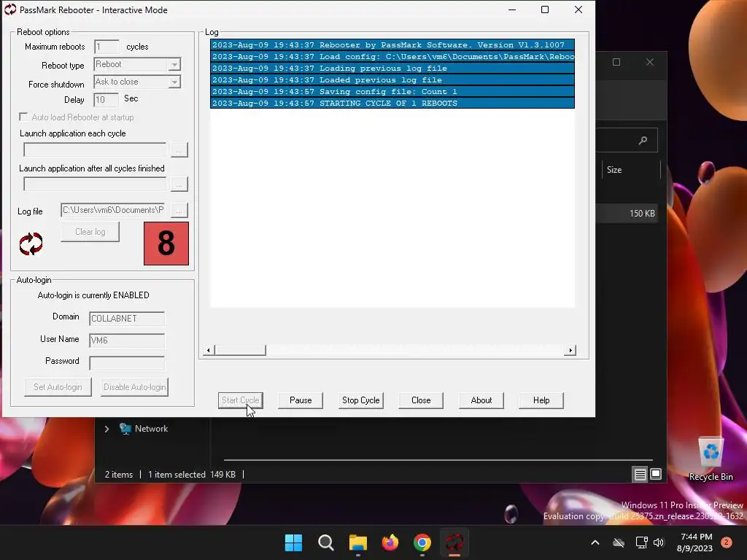Image resolution: width=747 pixels, height=560 pixels.
Task: Select log line starting 'Load config: C:\Users'
Action: (392, 57)
